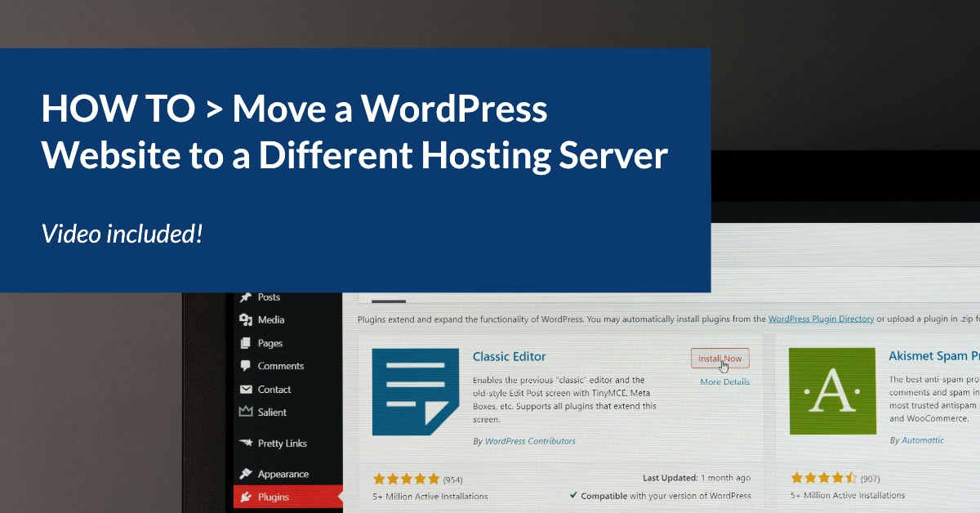Open the Classic Editor plugin title link
The width and height of the screenshot is (980, 513).
point(509,356)
